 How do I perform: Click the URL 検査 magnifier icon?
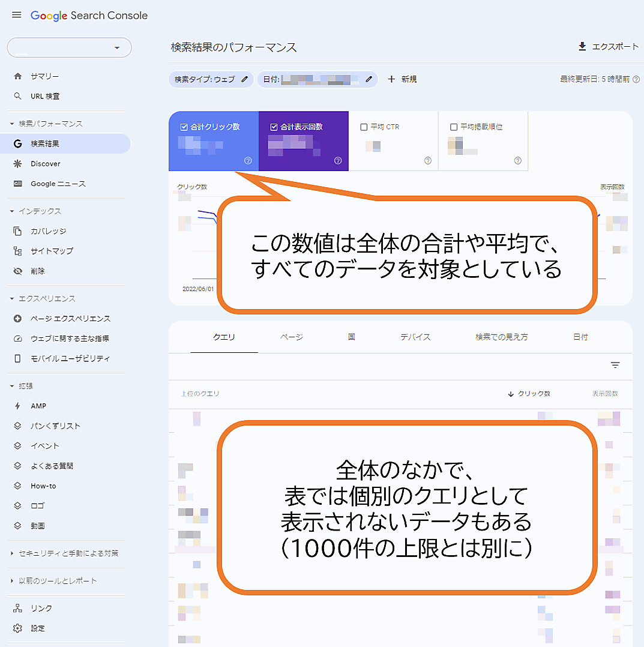17,96
